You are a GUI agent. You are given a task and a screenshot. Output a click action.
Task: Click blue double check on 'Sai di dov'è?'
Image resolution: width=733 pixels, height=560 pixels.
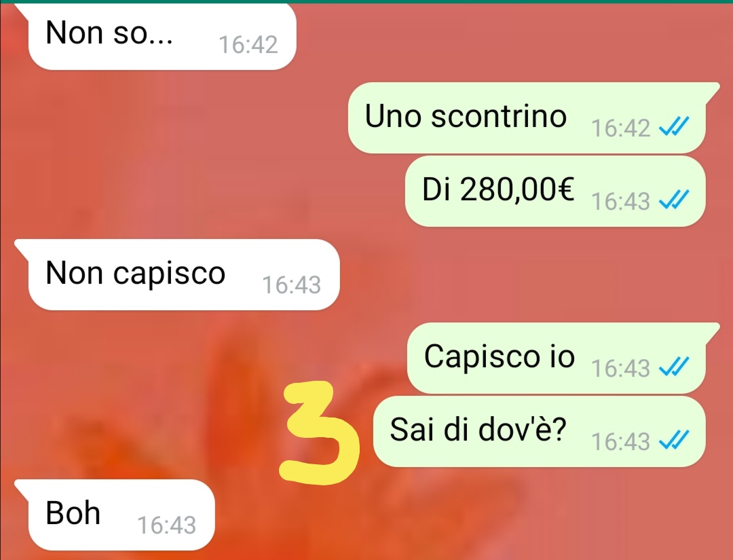[674, 441]
